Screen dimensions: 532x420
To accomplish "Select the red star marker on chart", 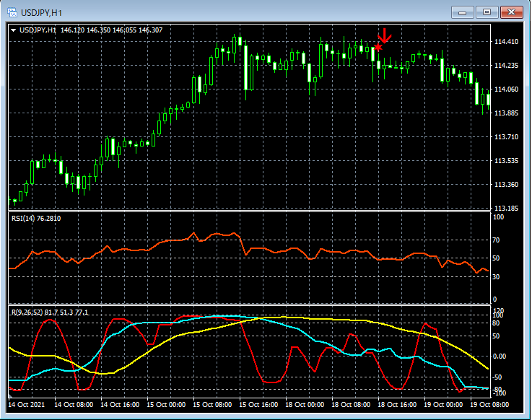I will (378, 48).
